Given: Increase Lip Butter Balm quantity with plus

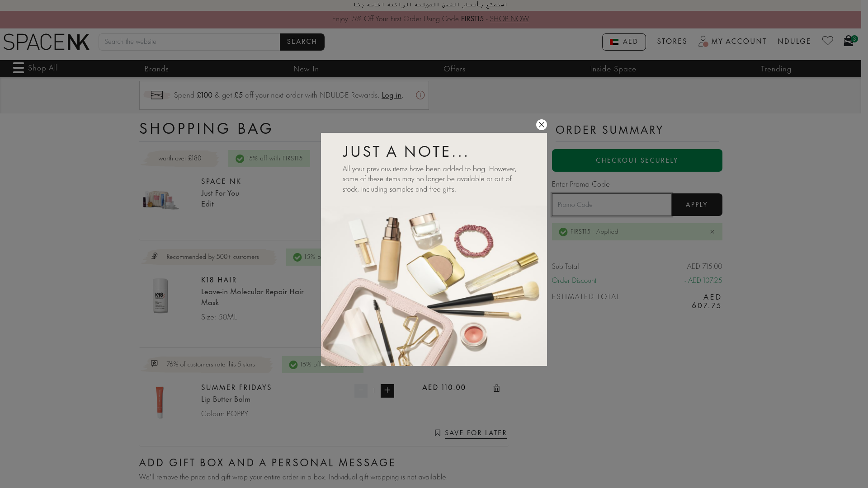Looking at the screenshot, I should pyautogui.click(x=387, y=391).
